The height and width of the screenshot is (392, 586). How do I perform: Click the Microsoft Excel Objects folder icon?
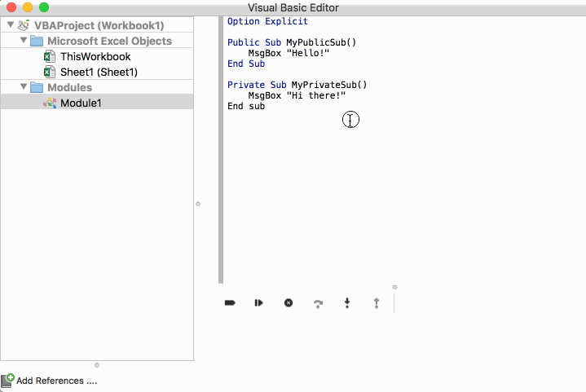(36, 41)
